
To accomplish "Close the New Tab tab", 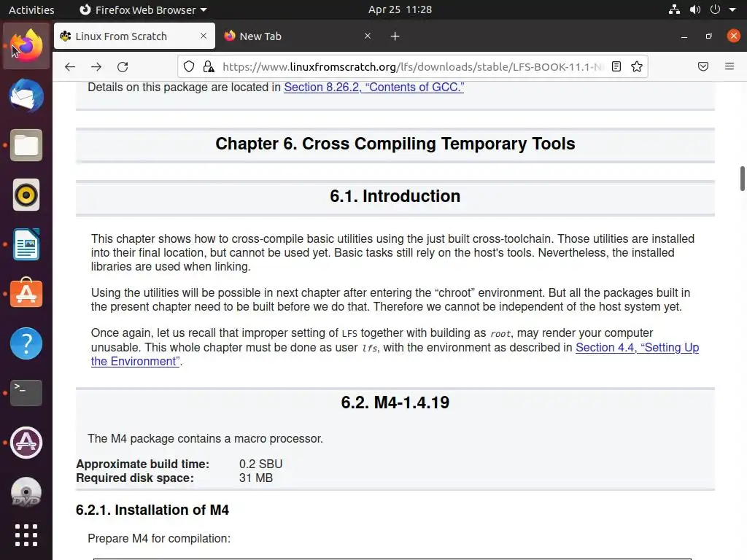I will (x=368, y=36).
